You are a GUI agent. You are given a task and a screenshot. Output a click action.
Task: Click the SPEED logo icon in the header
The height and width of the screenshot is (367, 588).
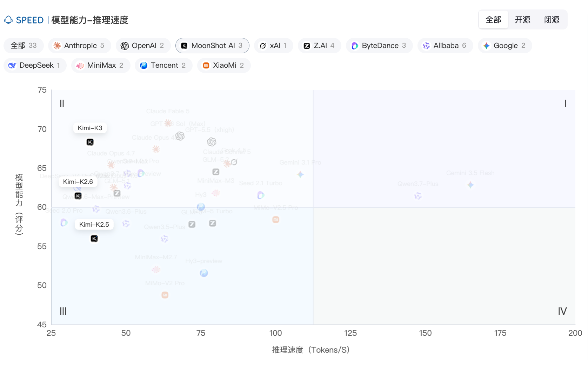(x=8, y=20)
